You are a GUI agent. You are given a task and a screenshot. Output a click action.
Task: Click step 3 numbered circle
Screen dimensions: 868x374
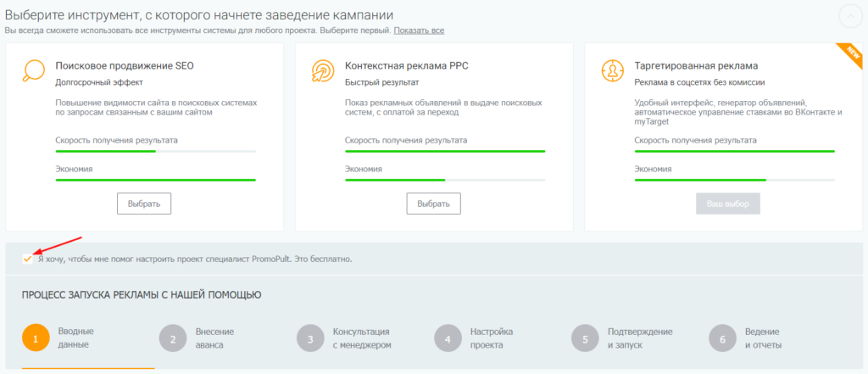310,338
